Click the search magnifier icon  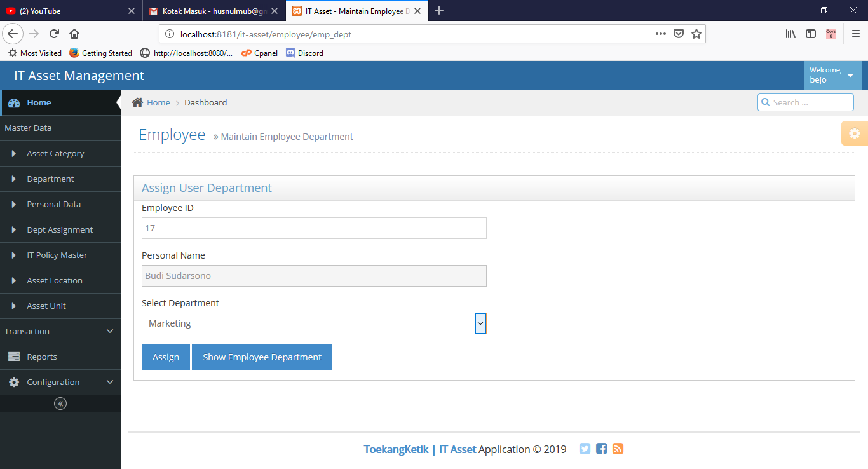766,102
